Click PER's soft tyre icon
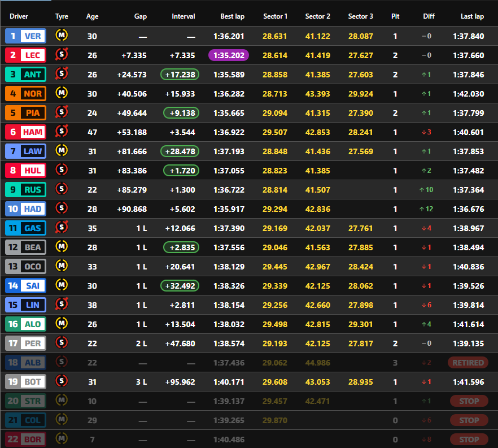 point(62,342)
